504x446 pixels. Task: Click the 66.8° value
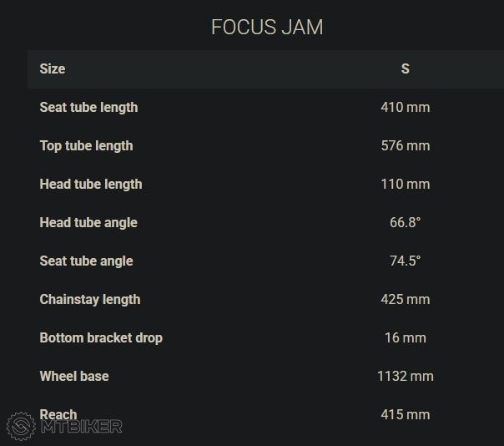(405, 222)
